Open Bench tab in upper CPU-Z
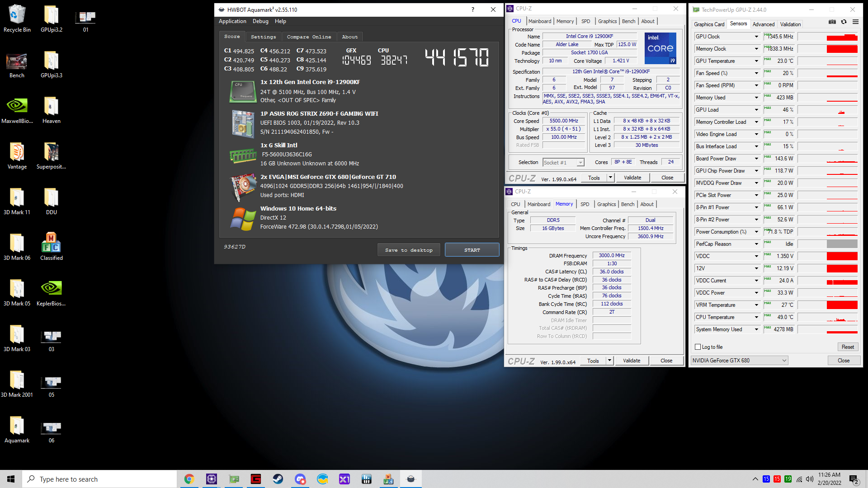This screenshot has height=488, width=868. point(628,21)
